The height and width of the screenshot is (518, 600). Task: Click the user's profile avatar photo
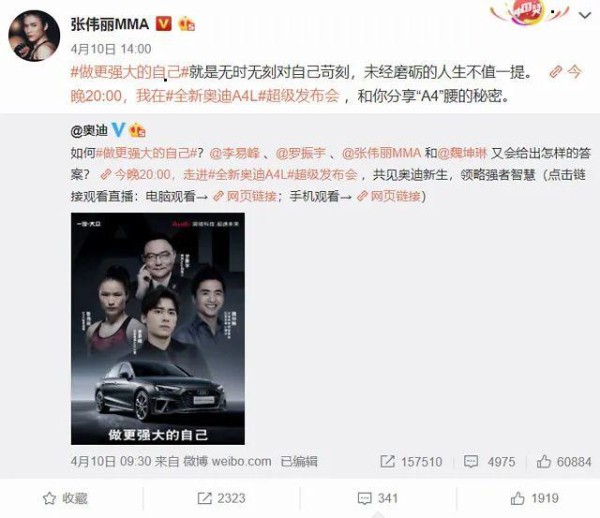coord(34,36)
